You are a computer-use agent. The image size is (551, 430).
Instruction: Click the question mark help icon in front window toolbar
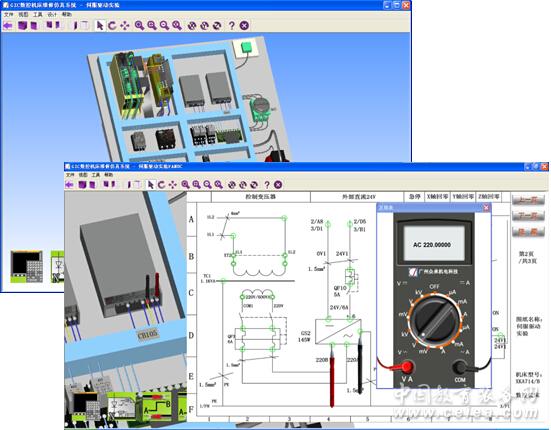[x=267, y=184]
